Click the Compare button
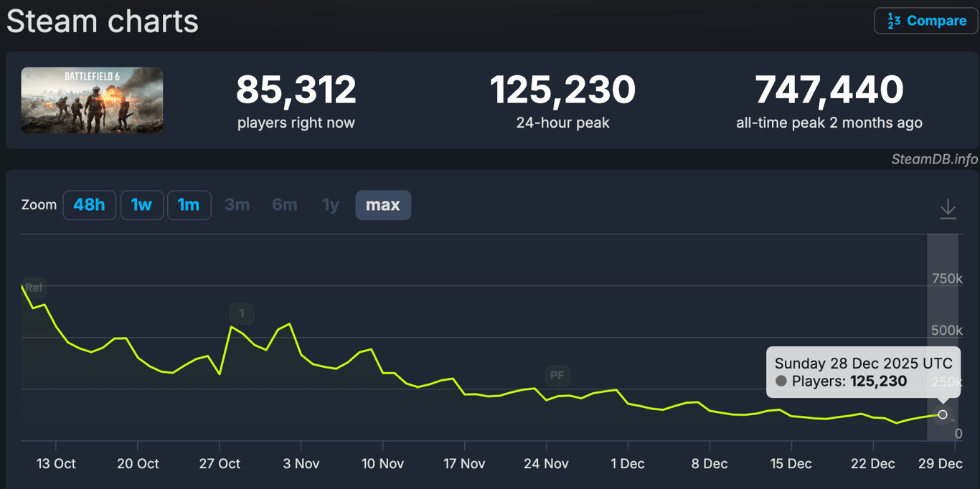 pyautogui.click(x=925, y=21)
